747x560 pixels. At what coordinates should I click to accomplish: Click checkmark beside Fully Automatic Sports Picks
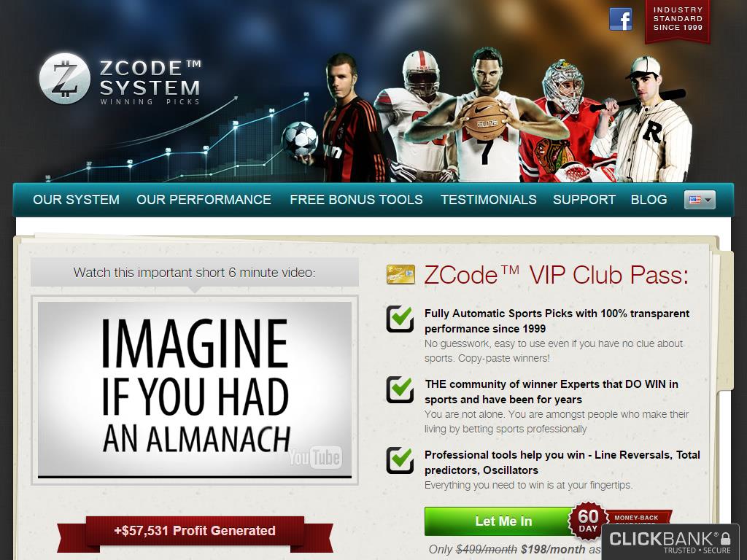click(400, 319)
